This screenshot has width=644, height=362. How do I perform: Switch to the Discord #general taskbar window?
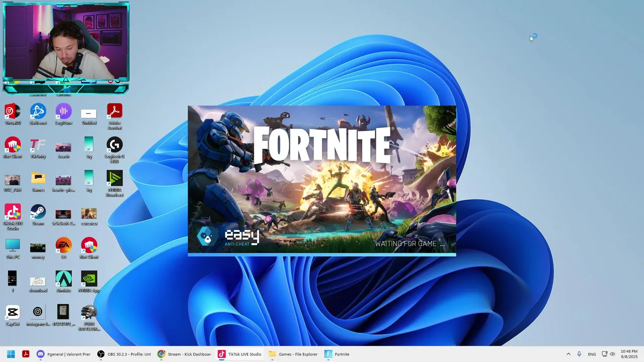pos(63,354)
